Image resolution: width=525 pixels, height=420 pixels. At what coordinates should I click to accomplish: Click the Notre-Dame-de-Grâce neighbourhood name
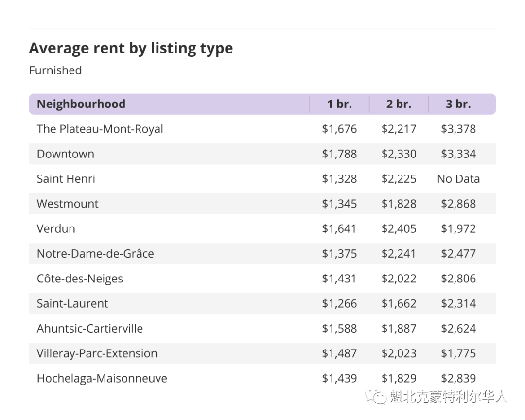coord(95,254)
